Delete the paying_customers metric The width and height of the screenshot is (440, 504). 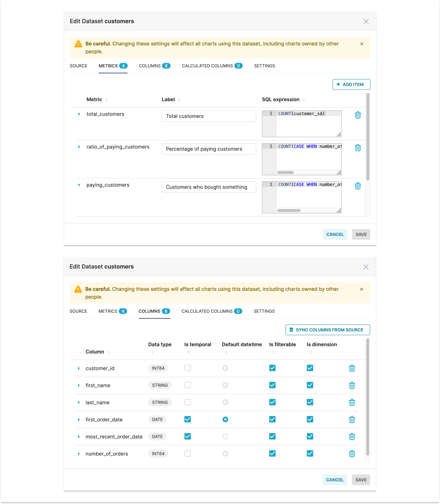click(x=358, y=186)
